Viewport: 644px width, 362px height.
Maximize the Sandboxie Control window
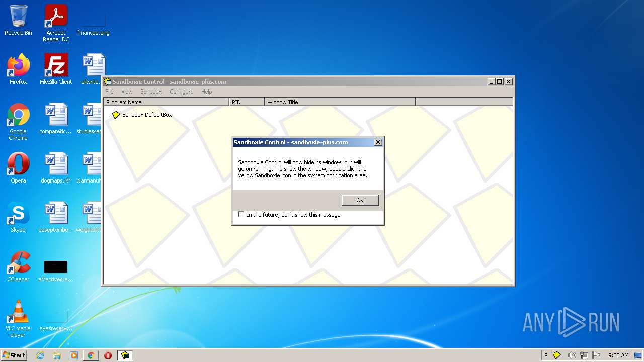(500, 82)
